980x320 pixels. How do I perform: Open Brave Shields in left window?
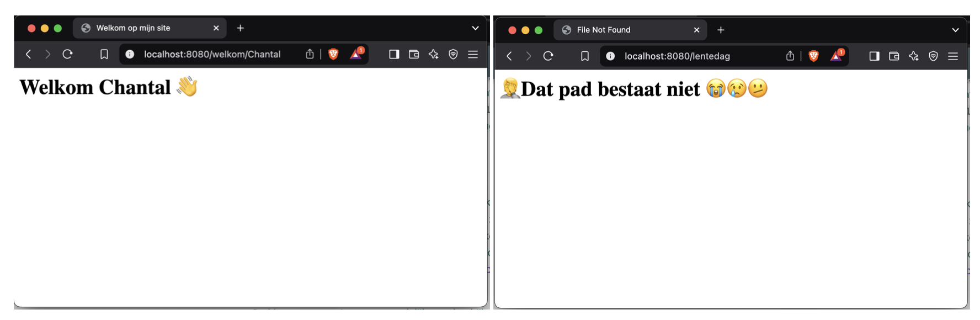coord(333,54)
